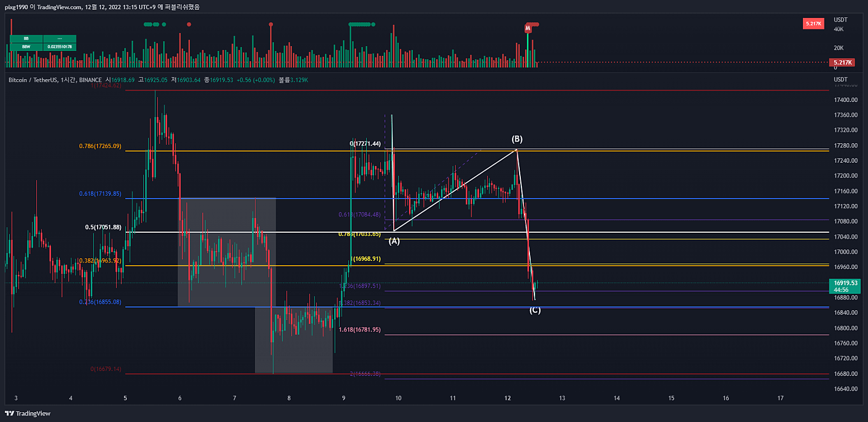868x422 pixels.
Task: Select the 0.5(17051.88) Fibonacci label
Action: coord(103,227)
